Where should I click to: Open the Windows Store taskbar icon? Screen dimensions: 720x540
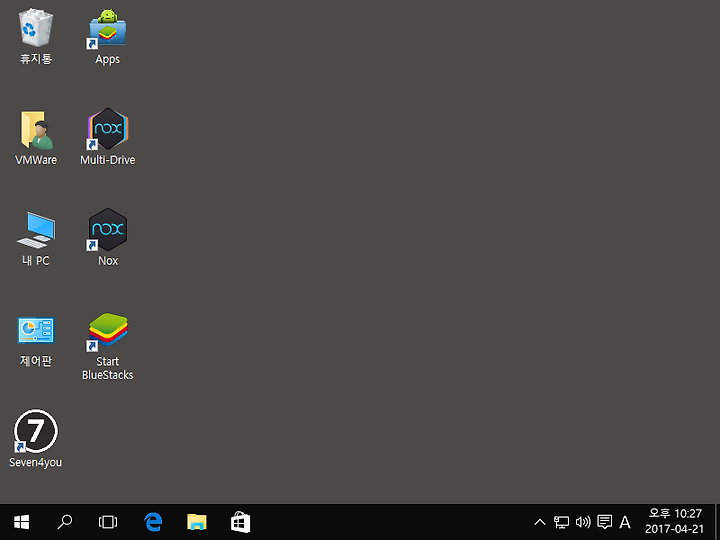tap(240, 522)
